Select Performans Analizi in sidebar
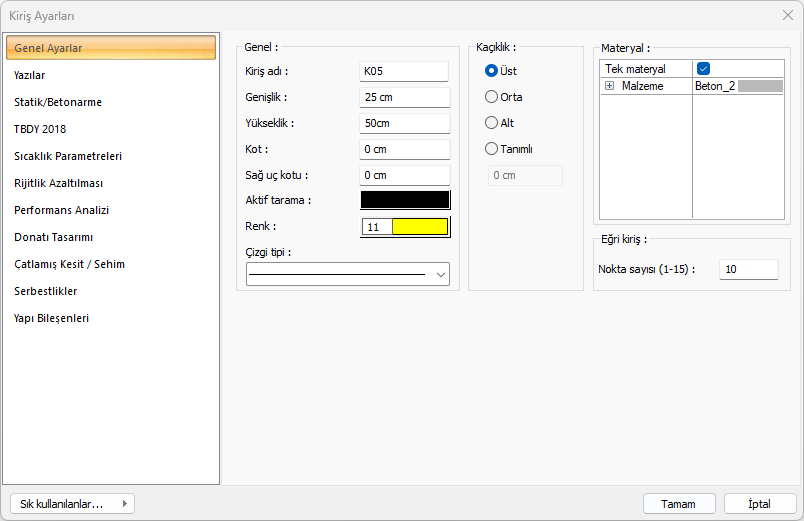The image size is (804, 521). tap(62, 210)
